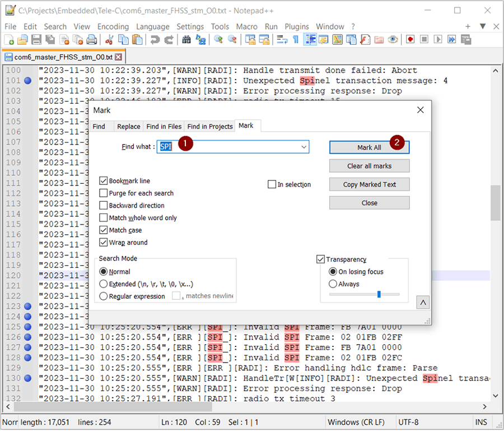Image resolution: width=504 pixels, height=431 pixels.
Task: Click the Copy toolbar icon
Action: click(x=123, y=40)
